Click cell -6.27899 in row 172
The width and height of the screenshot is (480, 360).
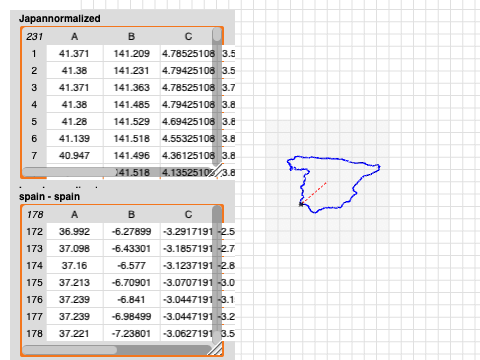pyautogui.click(x=132, y=232)
